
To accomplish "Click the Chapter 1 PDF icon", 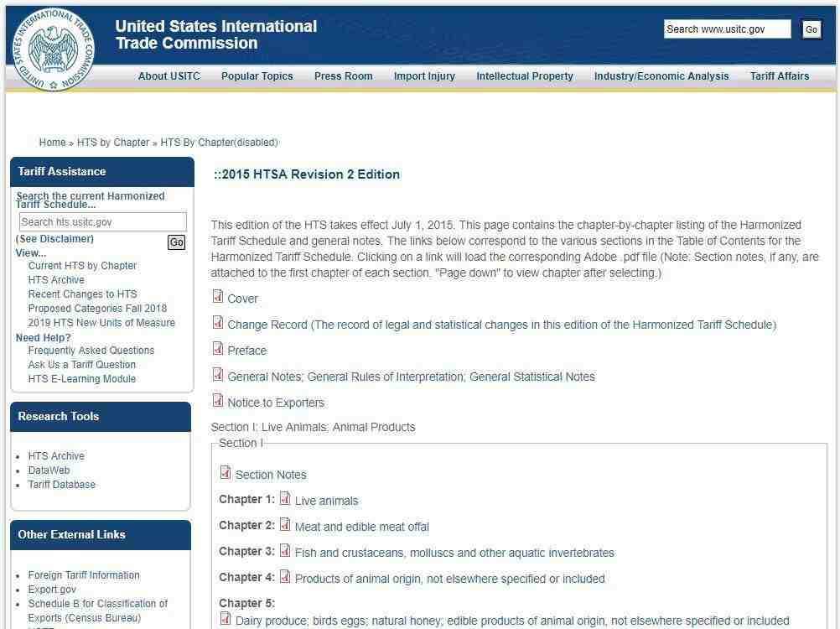I will click(x=285, y=498).
